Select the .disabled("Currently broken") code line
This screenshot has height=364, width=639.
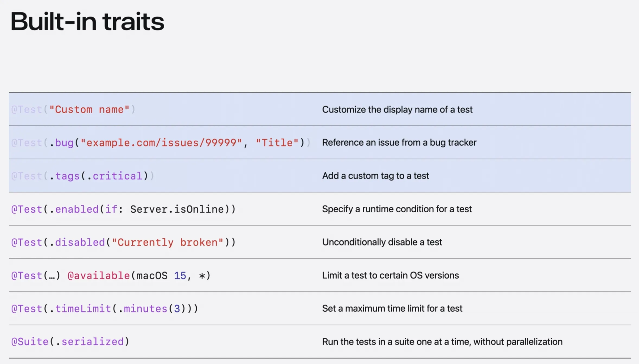(x=123, y=242)
